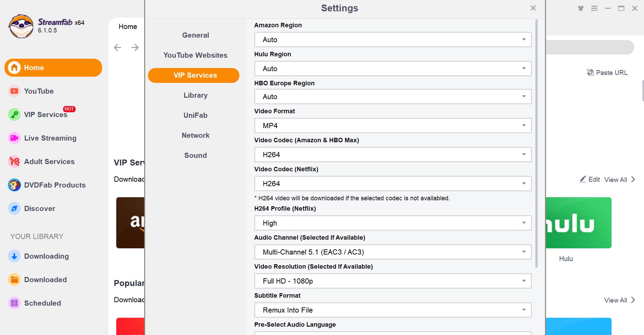Click the HOT badge on VIP Services
Viewport: 644px width, 335px height.
click(x=69, y=109)
